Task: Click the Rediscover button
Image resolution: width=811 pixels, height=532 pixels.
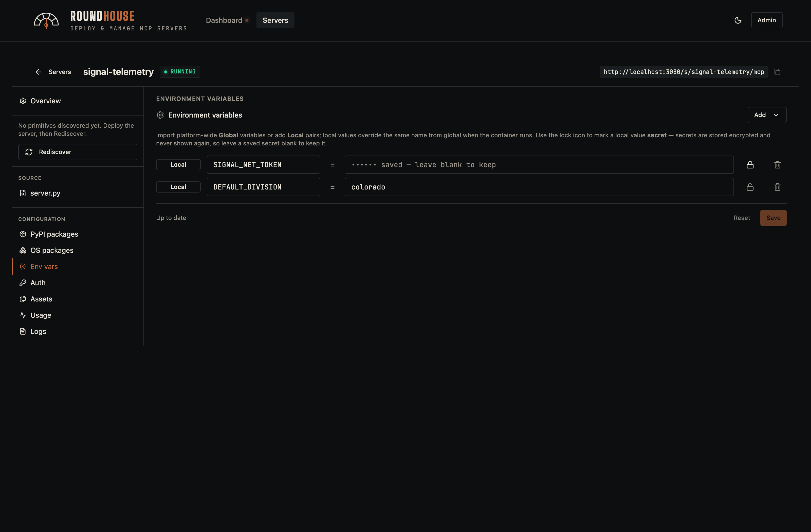Action: point(78,152)
